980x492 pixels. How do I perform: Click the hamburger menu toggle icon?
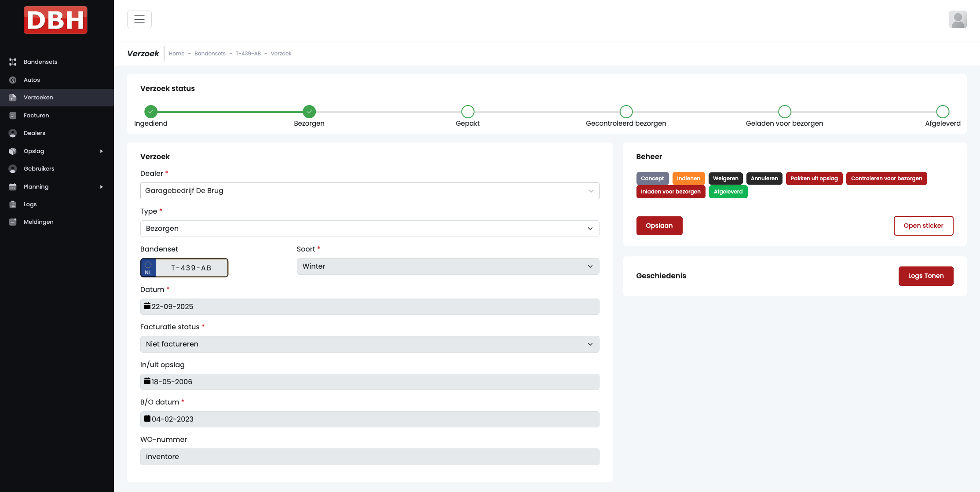click(139, 19)
